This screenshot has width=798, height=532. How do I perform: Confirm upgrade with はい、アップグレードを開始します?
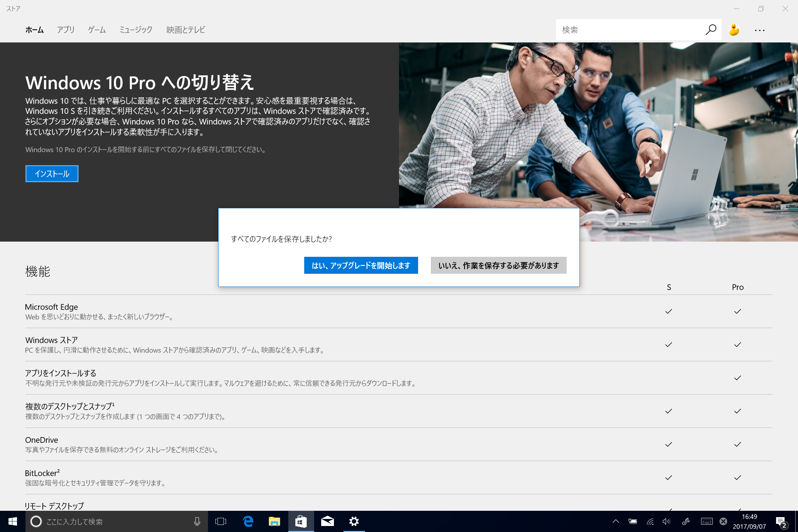[x=361, y=265]
